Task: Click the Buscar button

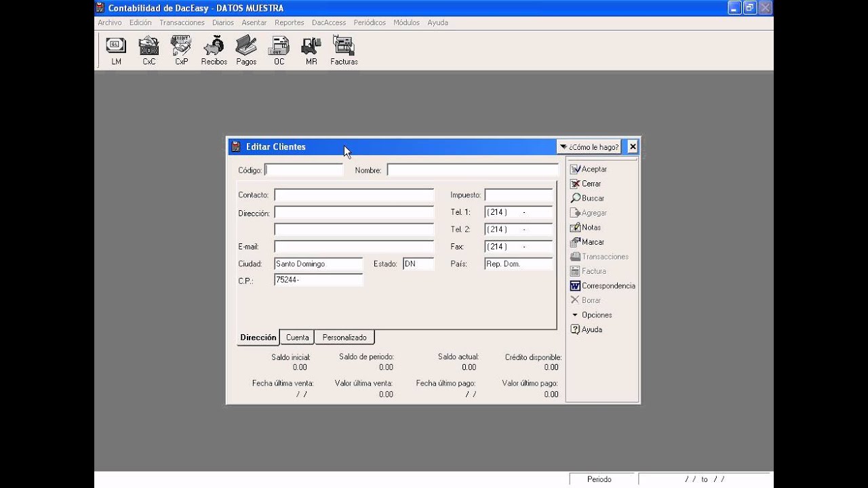Action: pos(587,198)
